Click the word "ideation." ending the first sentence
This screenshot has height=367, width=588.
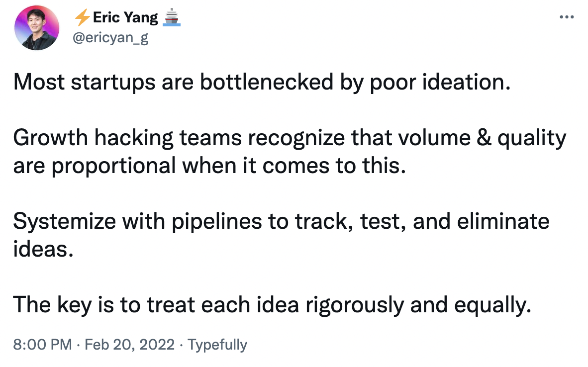pyautogui.click(x=467, y=82)
